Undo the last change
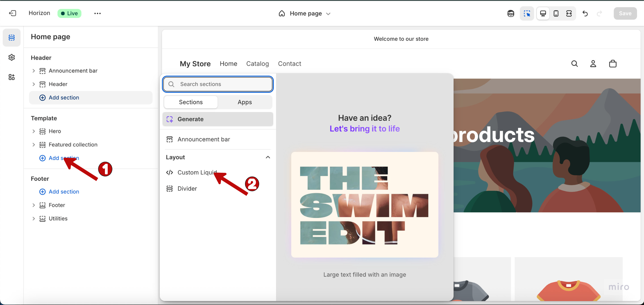 [585, 13]
